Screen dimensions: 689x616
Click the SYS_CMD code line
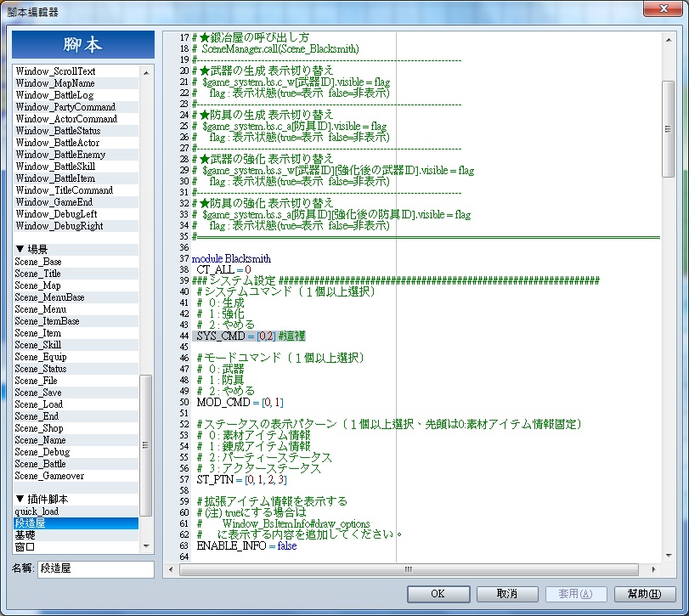[251, 336]
